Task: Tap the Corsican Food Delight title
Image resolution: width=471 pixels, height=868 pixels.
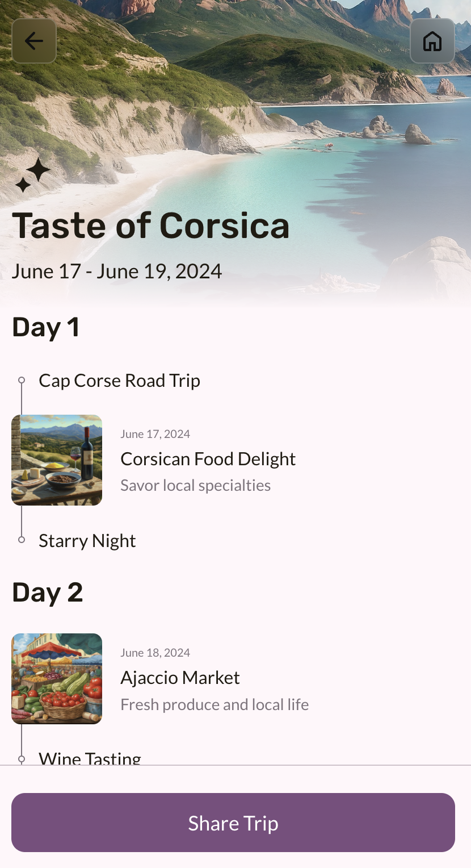Action: (208, 459)
